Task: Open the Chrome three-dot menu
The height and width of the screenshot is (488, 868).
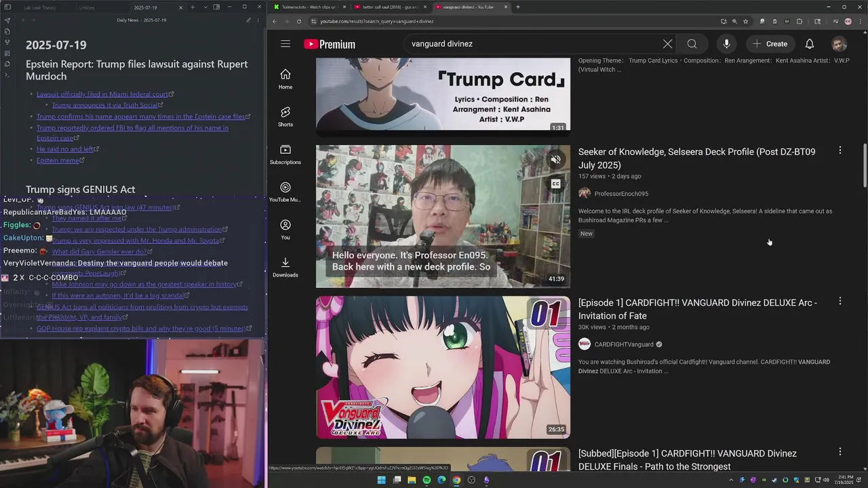Action: [860, 21]
